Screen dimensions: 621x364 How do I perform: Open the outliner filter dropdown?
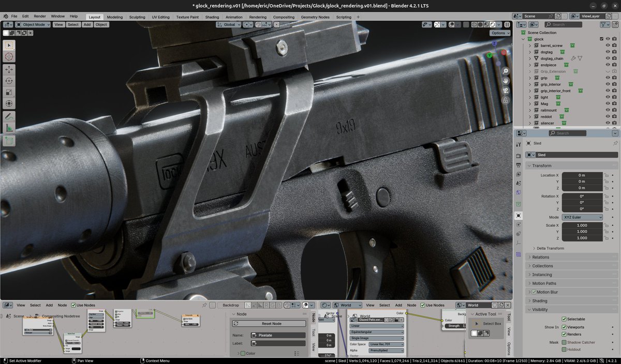click(x=605, y=24)
